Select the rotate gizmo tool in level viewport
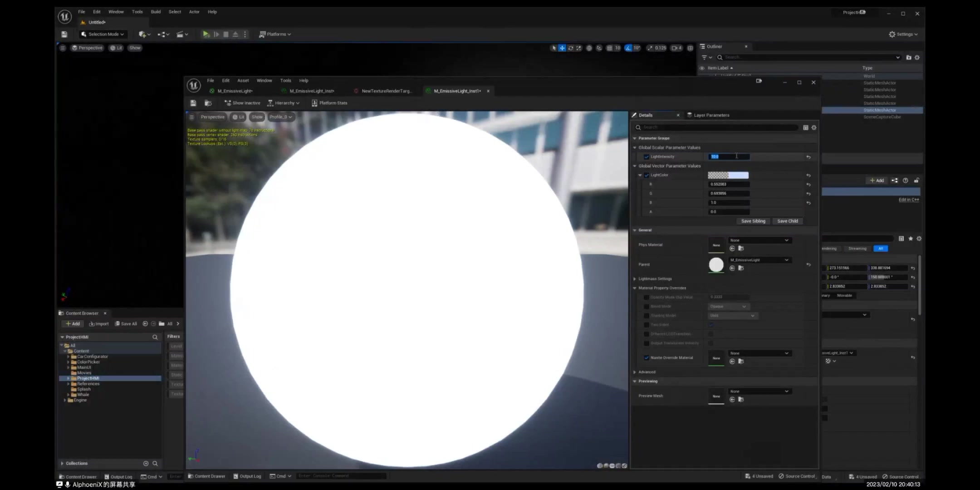 coord(571,48)
